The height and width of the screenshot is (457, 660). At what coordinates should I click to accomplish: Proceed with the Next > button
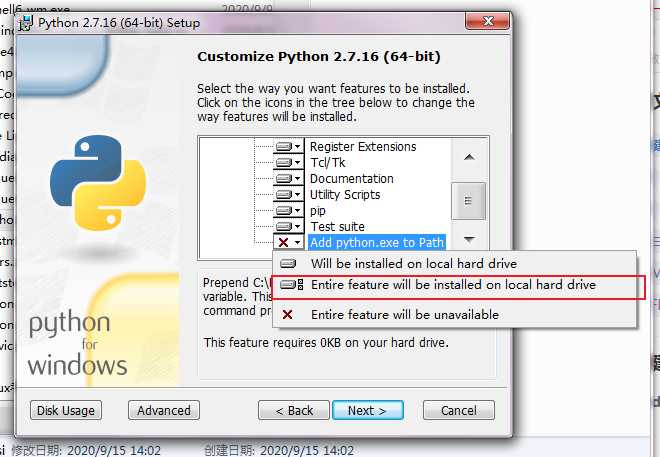[368, 410]
